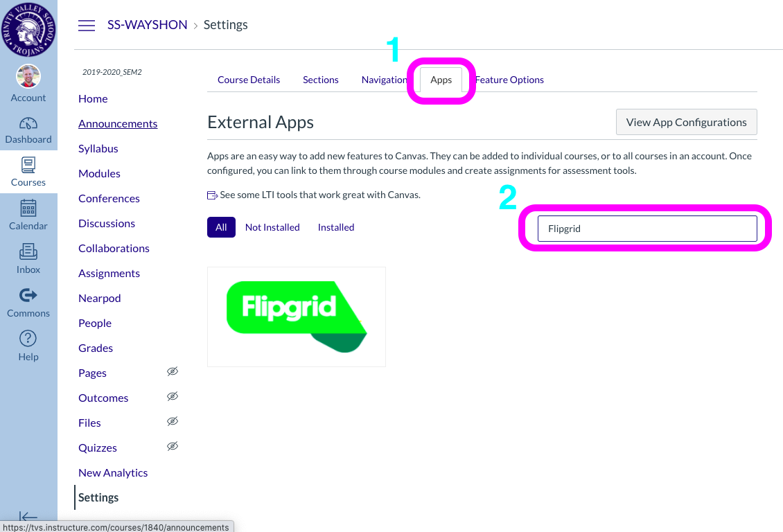The width and height of the screenshot is (783, 532).
Task: Click the Flipgrid search input field
Action: click(646, 229)
